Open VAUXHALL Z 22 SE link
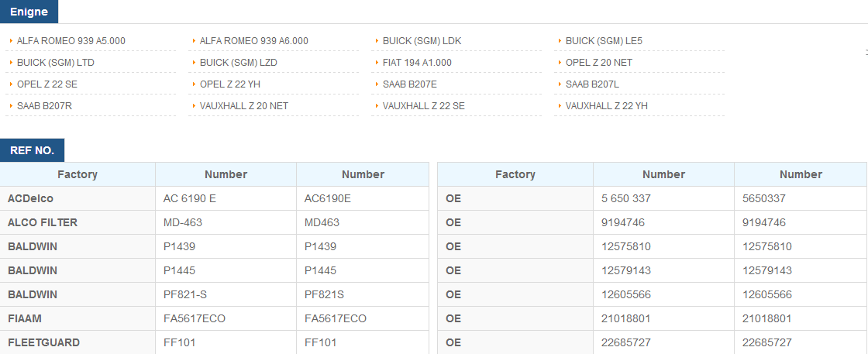This screenshot has width=868, height=354. point(423,105)
